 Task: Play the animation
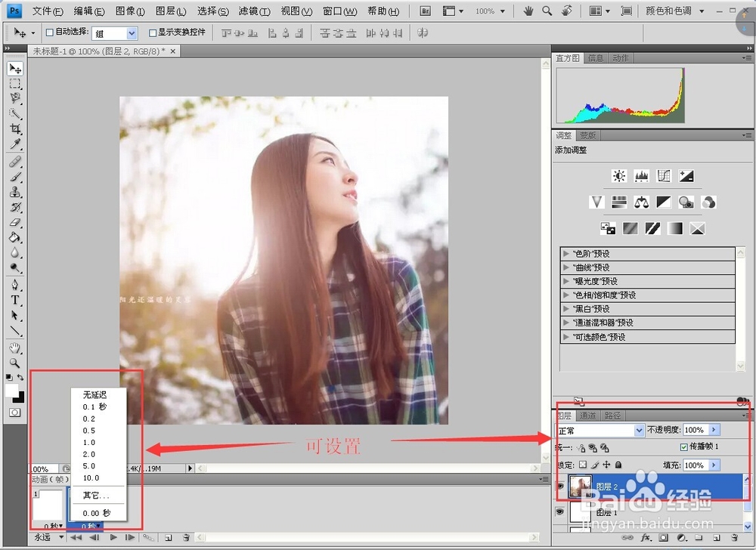click(x=113, y=537)
